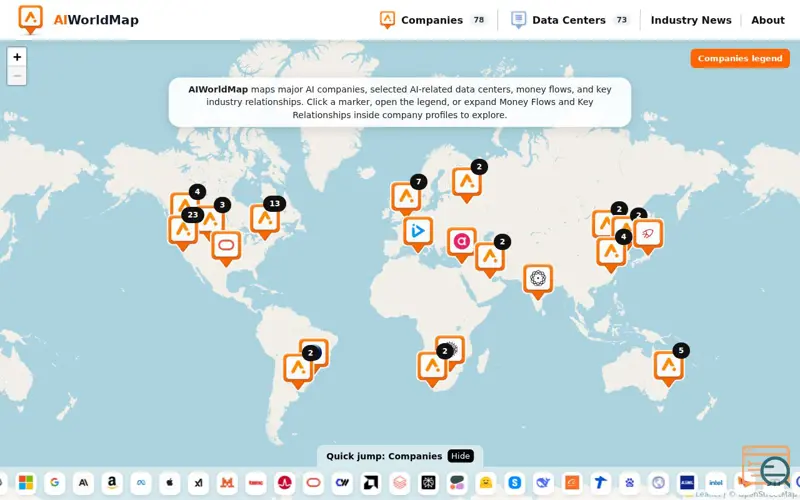
Task: Select the Baidu paw logo
Action: pyautogui.click(x=630, y=482)
